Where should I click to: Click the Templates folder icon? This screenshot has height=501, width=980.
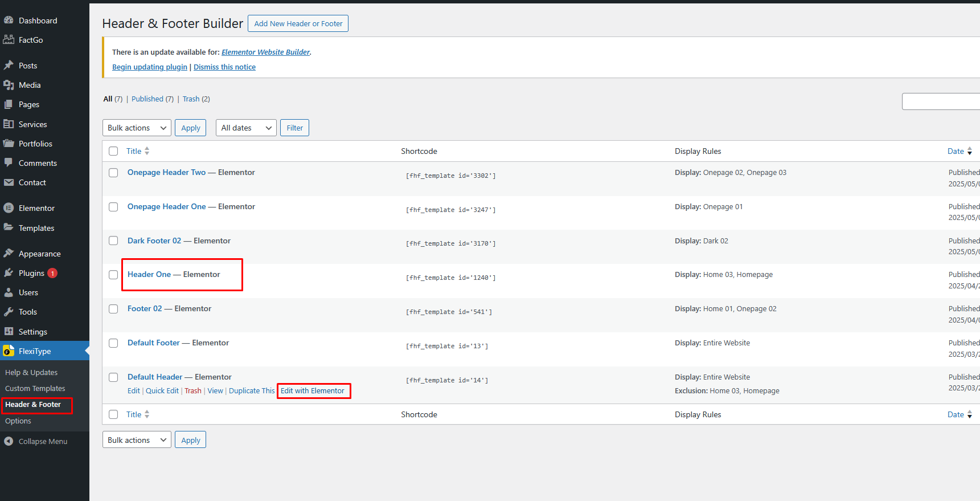click(9, 227)
